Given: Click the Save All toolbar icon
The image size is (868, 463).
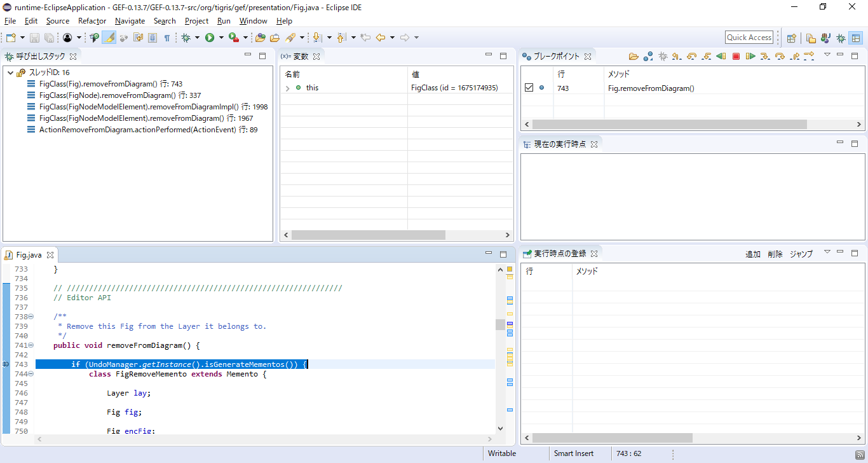Looking at the screenshot, I should 49,38.
